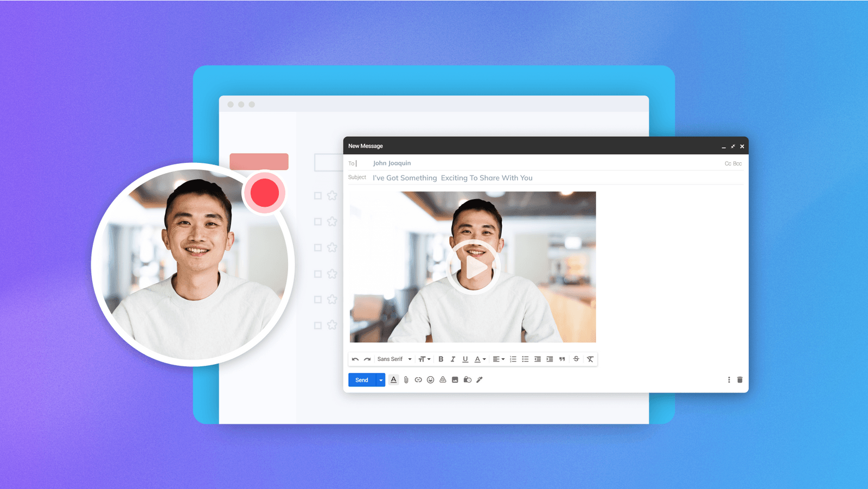
Task: Star the last email in the inbox list
Action: pyautogui.click(x=331, y=326)
